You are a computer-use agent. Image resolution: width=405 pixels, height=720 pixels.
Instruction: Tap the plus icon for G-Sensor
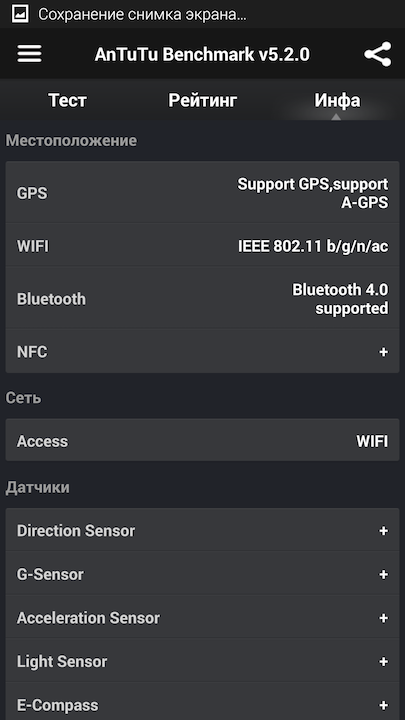tap(383, 574)
